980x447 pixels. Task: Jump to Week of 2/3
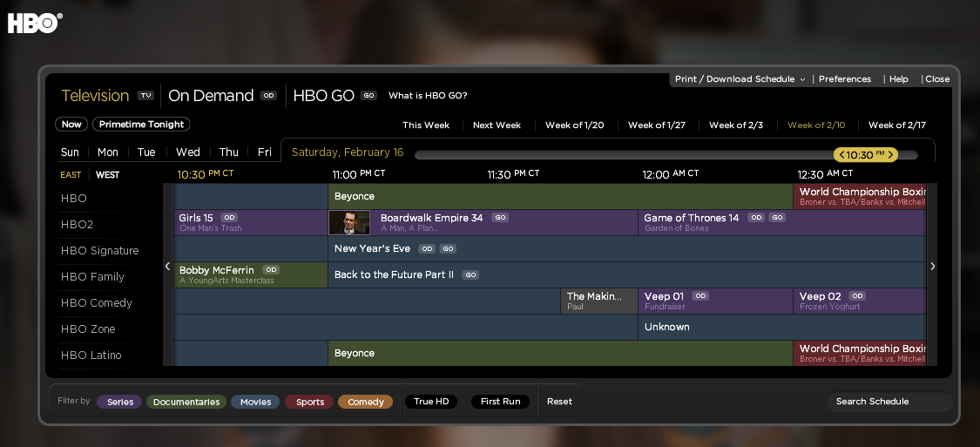(x=735, y=125)
